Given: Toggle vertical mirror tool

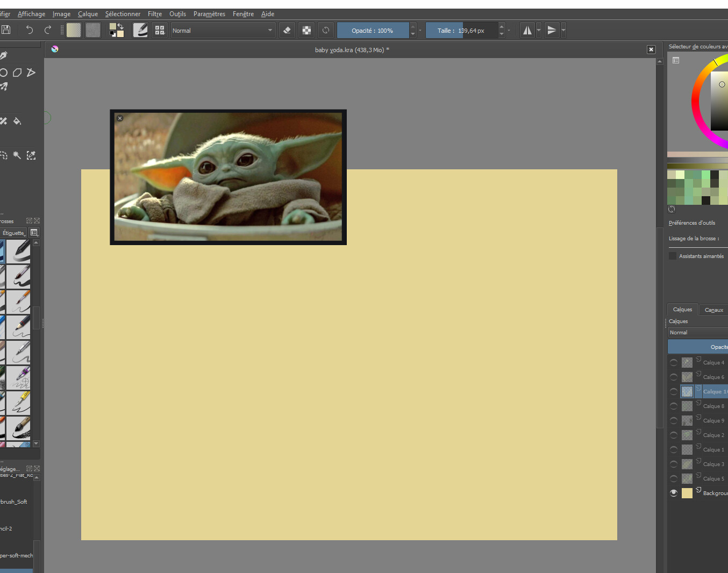Looking at the screenshot, I should click(x=552, y=30).
